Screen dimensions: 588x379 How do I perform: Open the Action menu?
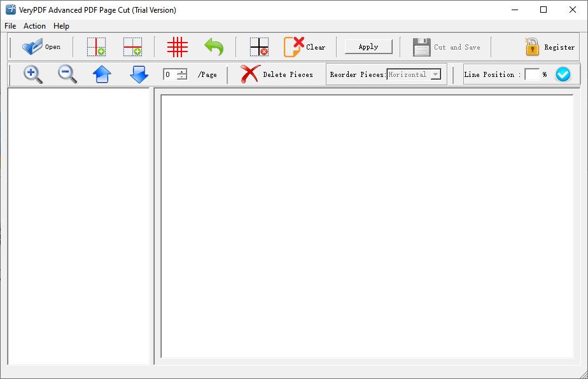point(34,26)
